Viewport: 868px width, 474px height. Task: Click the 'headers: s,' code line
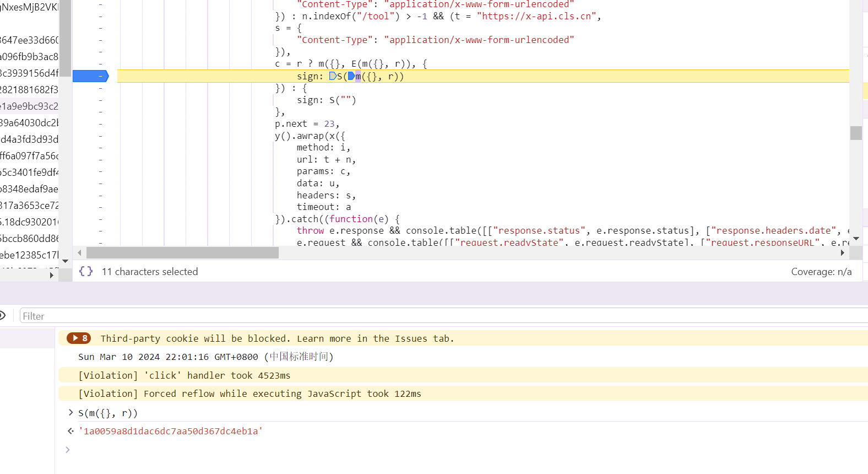pos(326,195)
